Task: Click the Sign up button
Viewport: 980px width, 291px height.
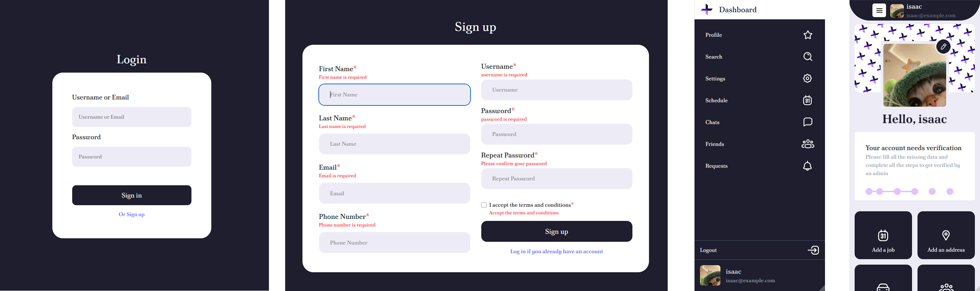Action: point(557,232)
